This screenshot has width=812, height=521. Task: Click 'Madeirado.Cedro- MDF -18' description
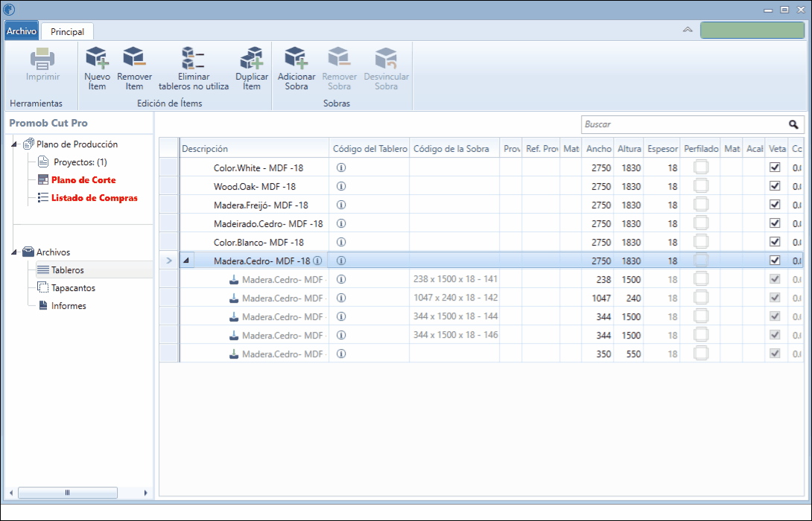coord(268,223)
